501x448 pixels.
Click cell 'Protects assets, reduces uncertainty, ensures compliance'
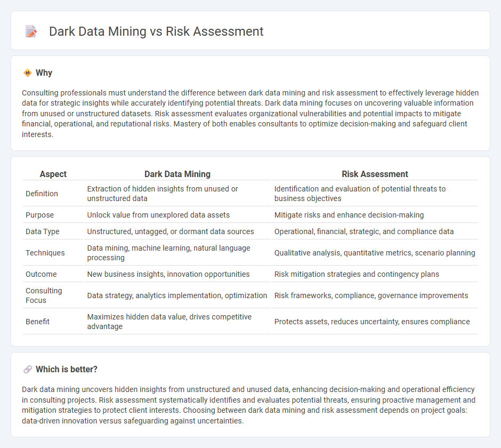[375, 322]
